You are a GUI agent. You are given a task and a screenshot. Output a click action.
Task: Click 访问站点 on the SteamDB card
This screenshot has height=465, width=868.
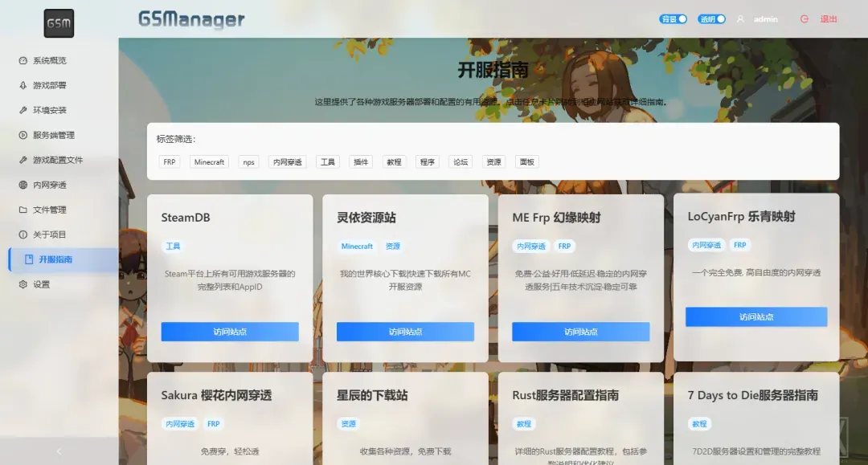230,331
